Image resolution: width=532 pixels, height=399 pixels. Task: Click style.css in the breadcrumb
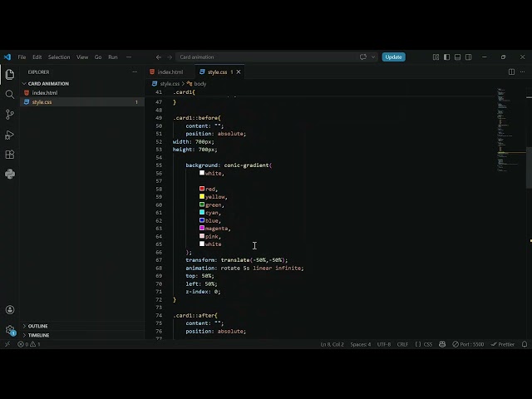170,83
